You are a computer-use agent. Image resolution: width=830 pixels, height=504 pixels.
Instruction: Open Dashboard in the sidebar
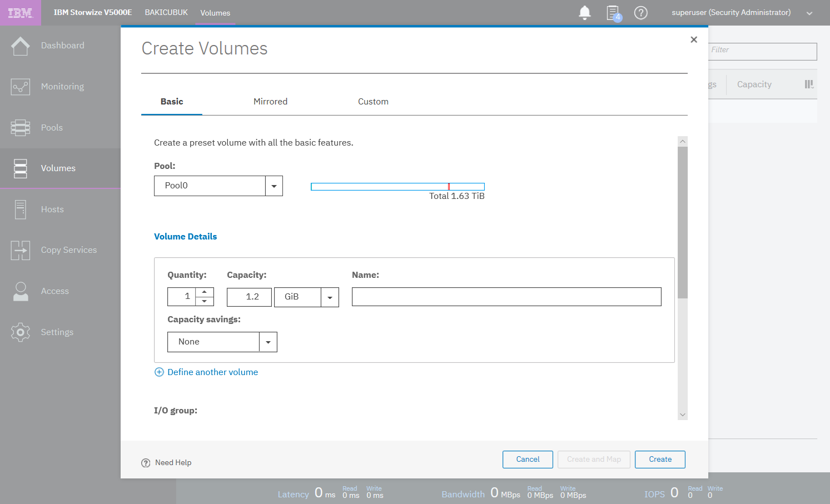point(60,46)
